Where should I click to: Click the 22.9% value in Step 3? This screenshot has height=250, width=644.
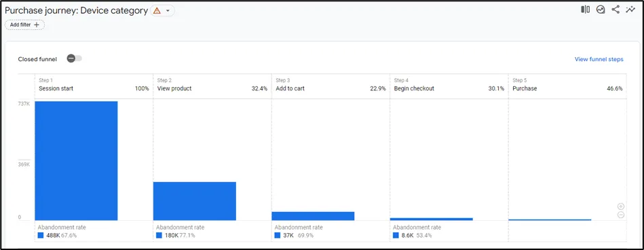[x=378, y=88]
